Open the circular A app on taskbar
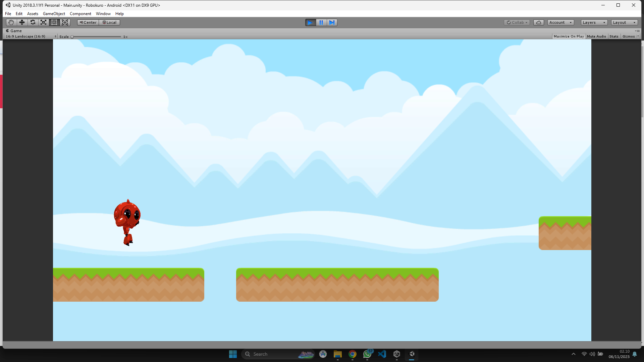Viewport: 644px width, 362px height. coord(323,354)
